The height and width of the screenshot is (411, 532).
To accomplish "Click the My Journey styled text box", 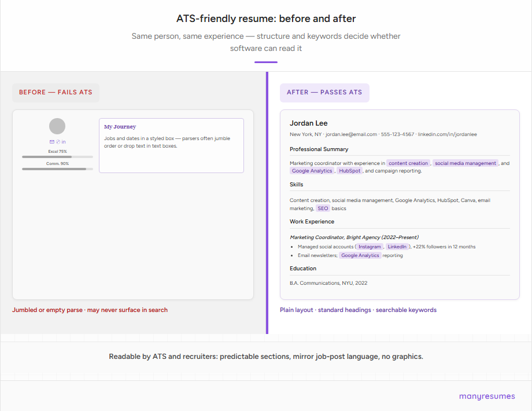I will pos(171,145).
